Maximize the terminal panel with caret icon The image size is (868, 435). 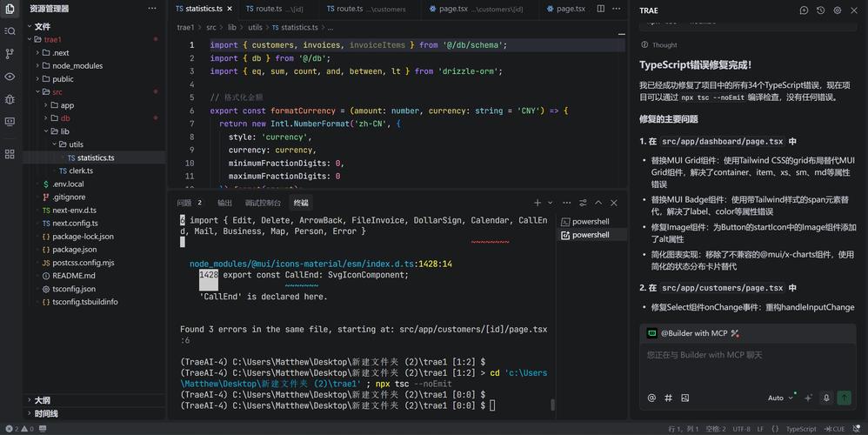[598, 203]
